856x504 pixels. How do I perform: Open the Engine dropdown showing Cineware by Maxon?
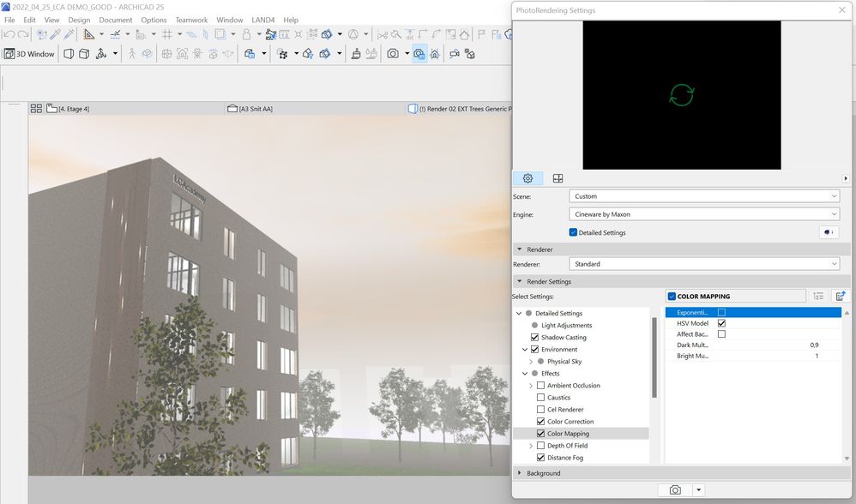[703, 214]
